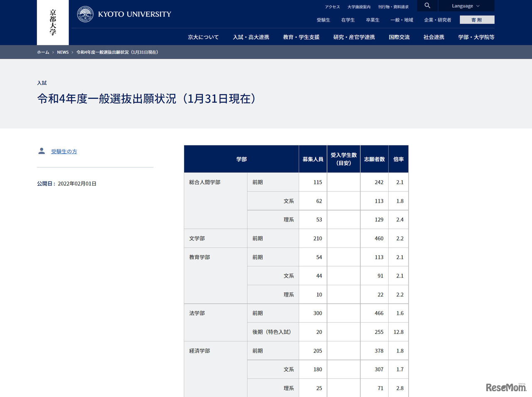Screen dimensions: 532x397
Task: Open the 研究・産官学連携 menu
Action: click(354, 37)
